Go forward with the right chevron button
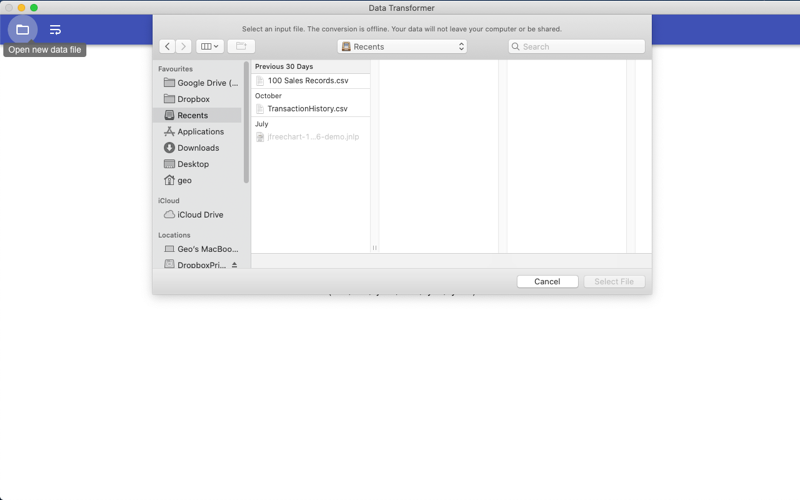The height and width of the screenshot is (500, 800). click(184, 46)
